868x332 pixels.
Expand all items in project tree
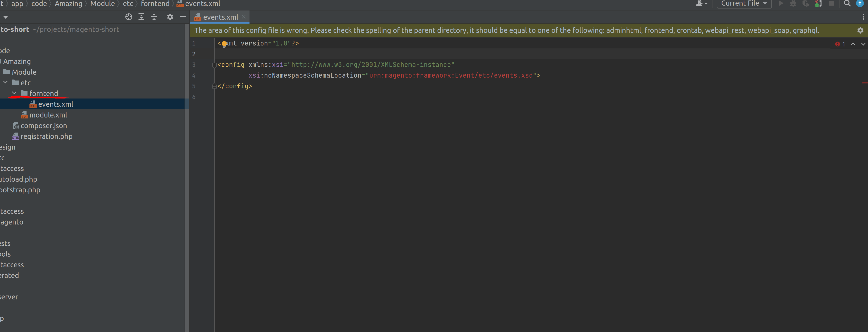(141, 17)
